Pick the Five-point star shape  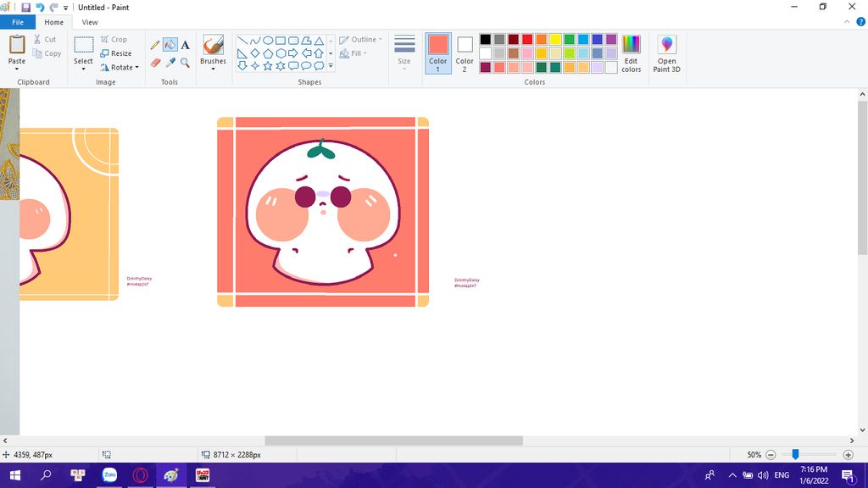(267, 66)
